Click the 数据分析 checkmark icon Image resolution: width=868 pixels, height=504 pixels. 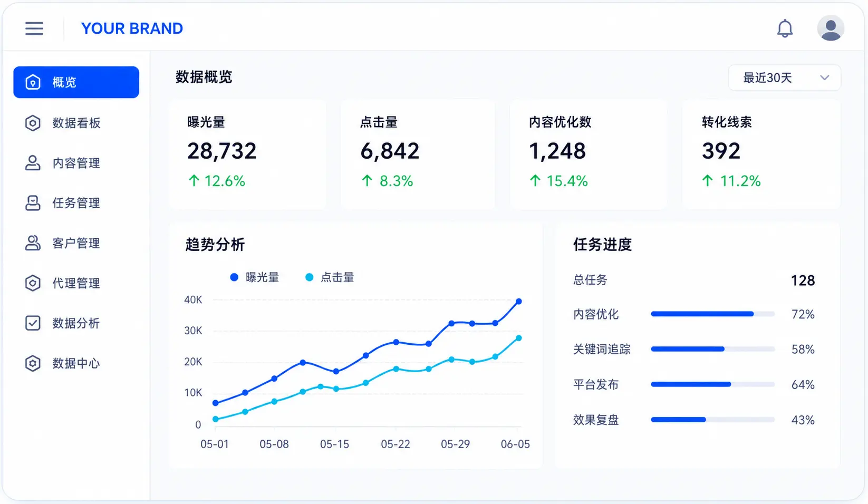[x=33, y=323]
